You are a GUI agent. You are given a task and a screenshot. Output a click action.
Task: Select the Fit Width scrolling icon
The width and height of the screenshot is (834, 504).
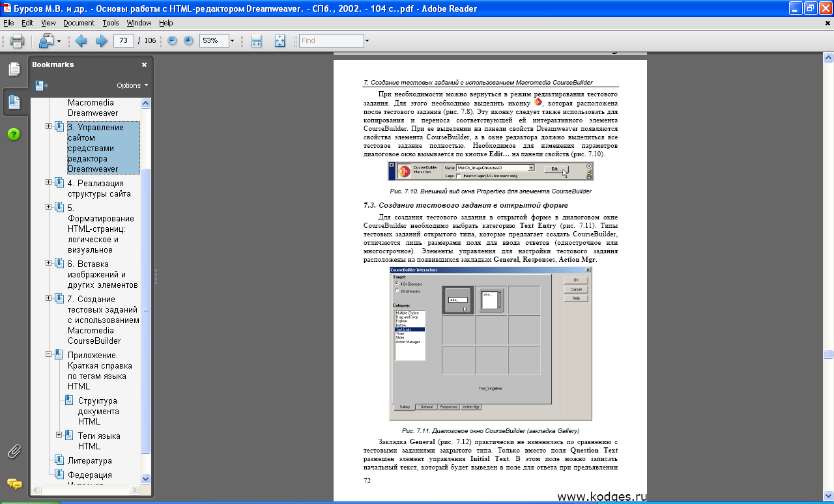point(257,40)
